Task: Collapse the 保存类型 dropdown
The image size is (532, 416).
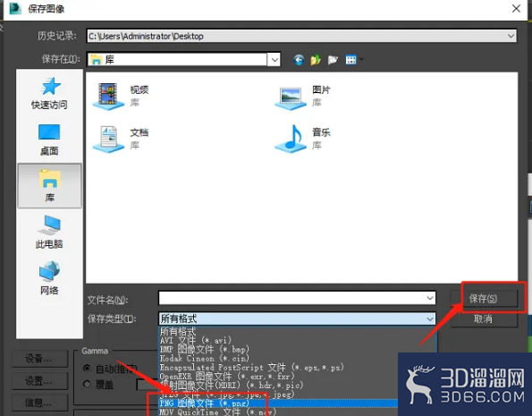Action: (x=430, y=318)
